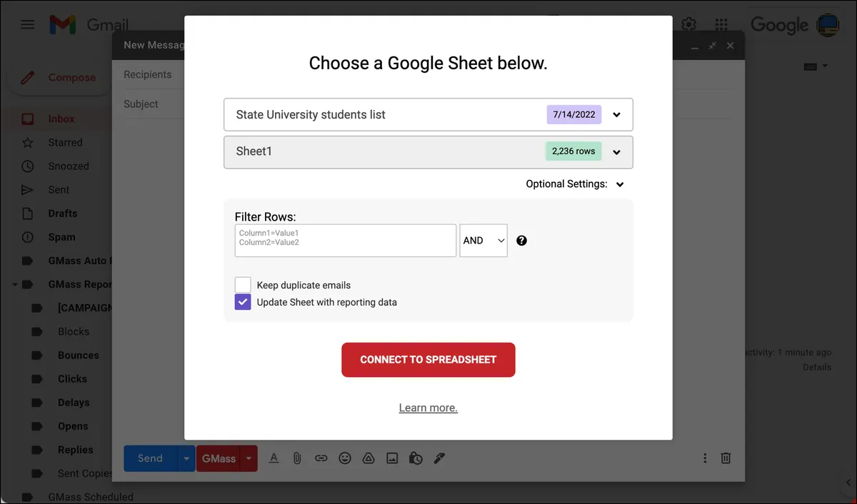Image resolution: width=857 pixels, height=504 pixels.
Task: Open the Sent Copies label
Action: point(85,473)
